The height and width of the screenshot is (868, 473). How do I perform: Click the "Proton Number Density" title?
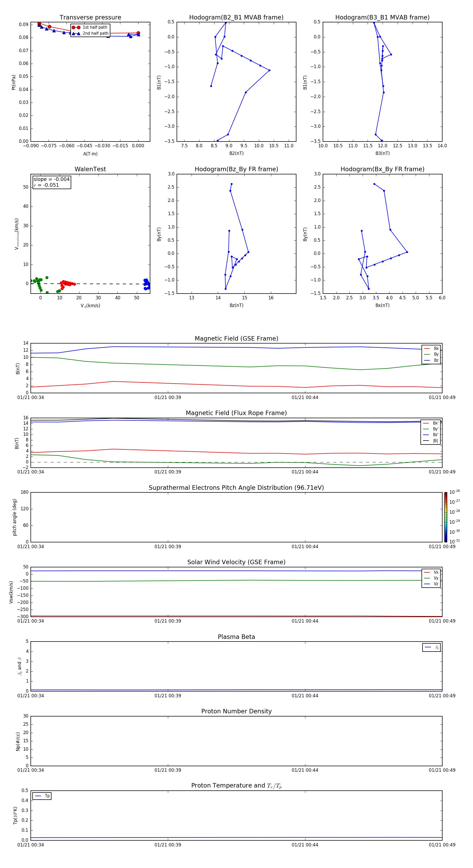pyautogui.click(x=236, y=711)
